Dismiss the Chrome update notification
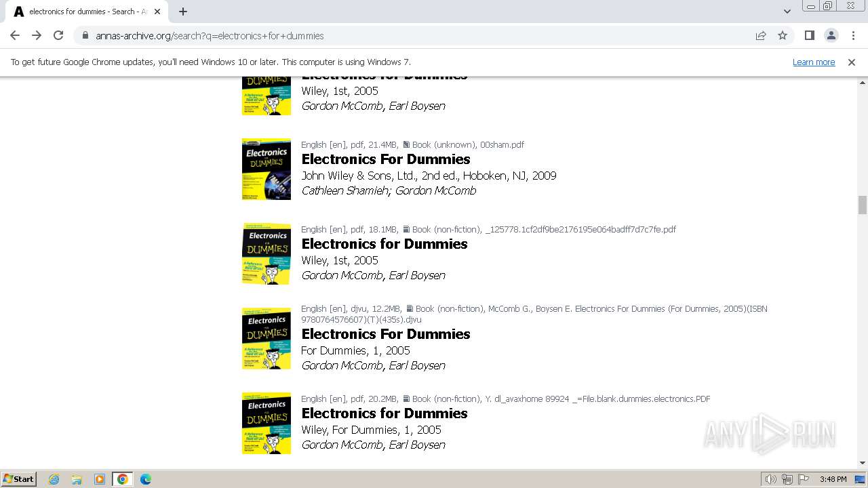 (x=852, y=62)
